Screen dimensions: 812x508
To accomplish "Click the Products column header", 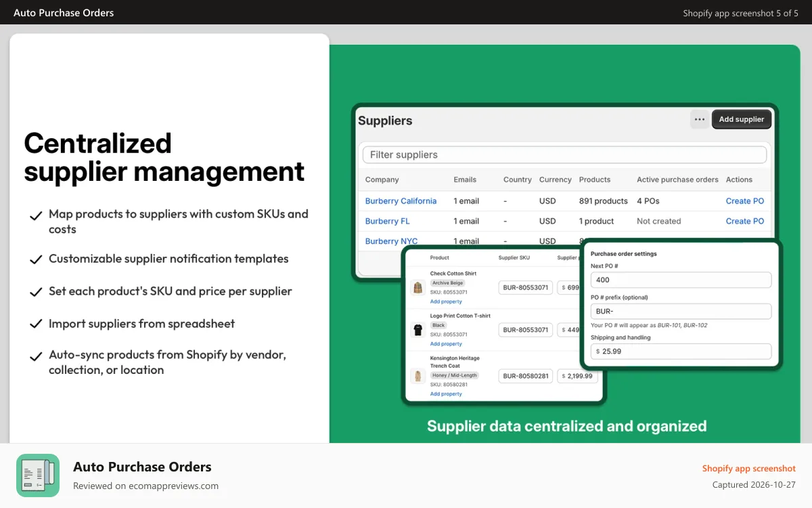I will pos(595,179).
